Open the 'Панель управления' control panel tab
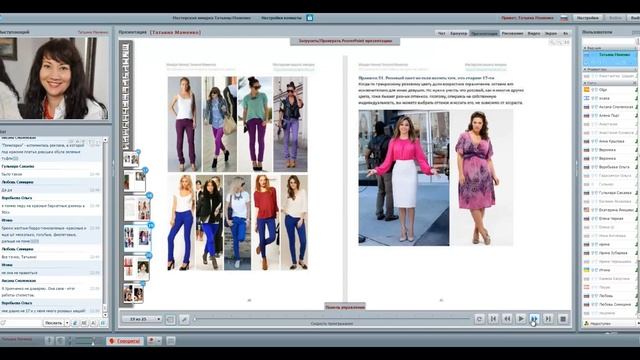Screen dimensions: 640x360 (x=344, y=307)
